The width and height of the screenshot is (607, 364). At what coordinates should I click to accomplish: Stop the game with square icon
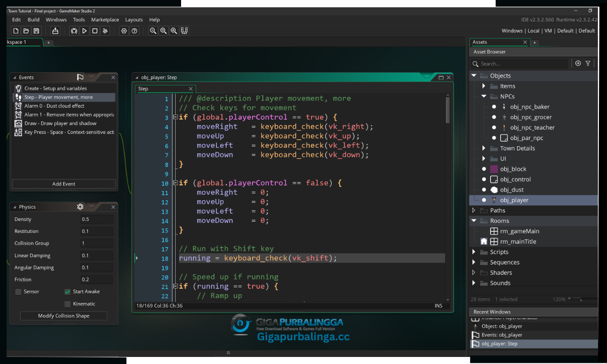(x=95, y=31)
